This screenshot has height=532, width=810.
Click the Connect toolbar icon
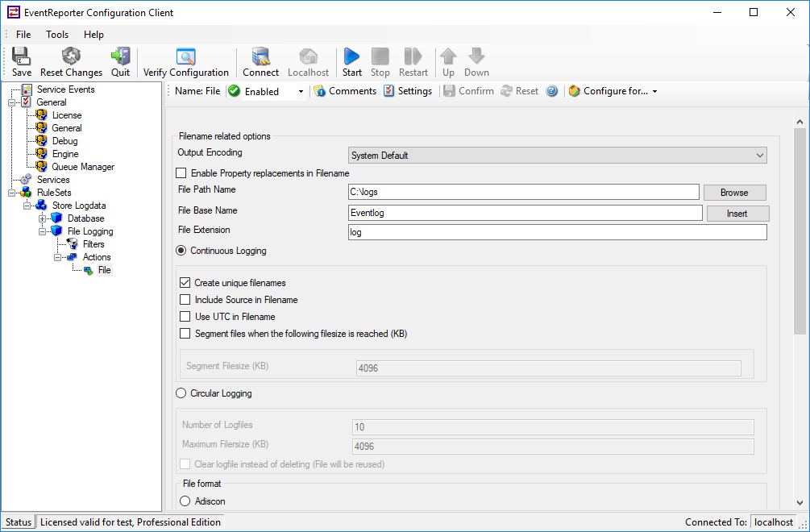tap(260, 62)
